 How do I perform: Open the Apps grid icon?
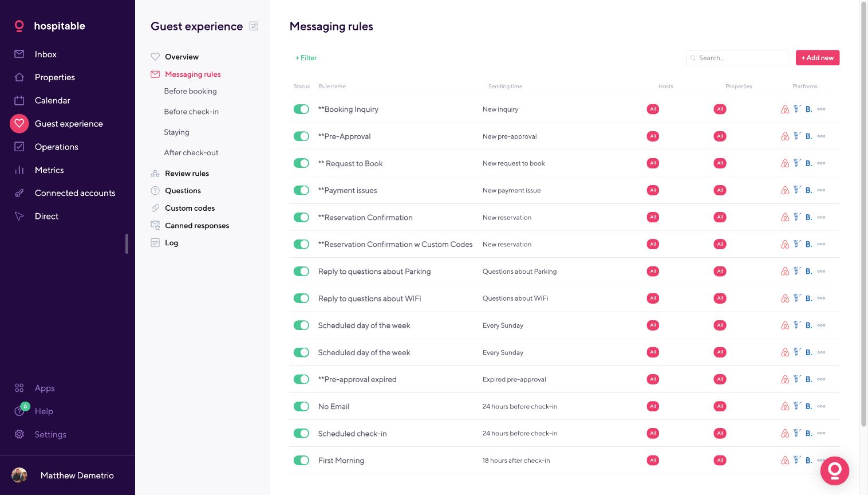coord(19,388)
